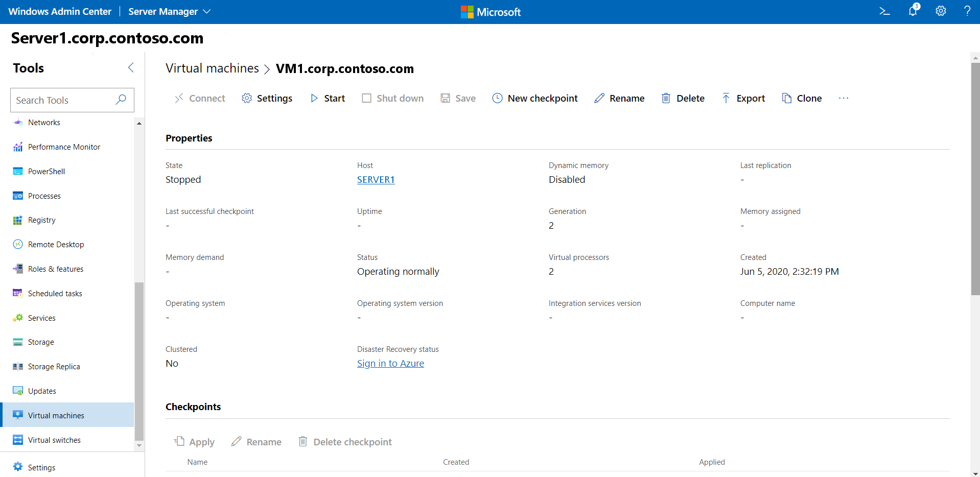
Task: Go back to Virtual machines breadcrumb
Action: point(212,68)
